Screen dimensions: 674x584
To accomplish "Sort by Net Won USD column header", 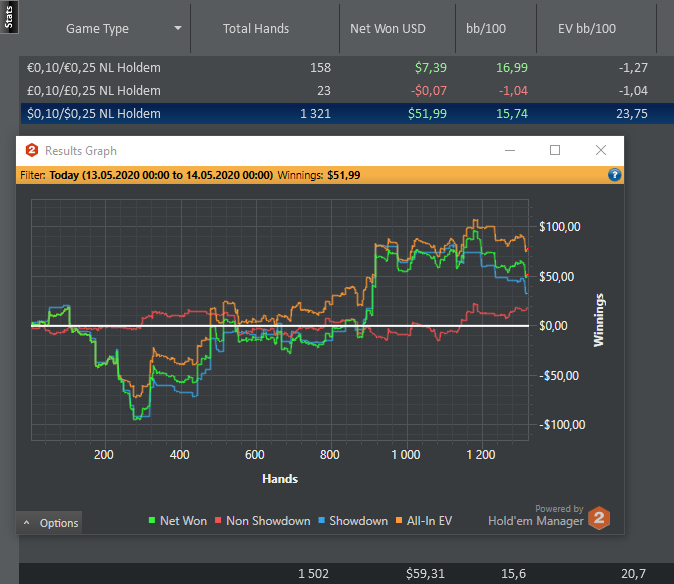I will point(388,29).
